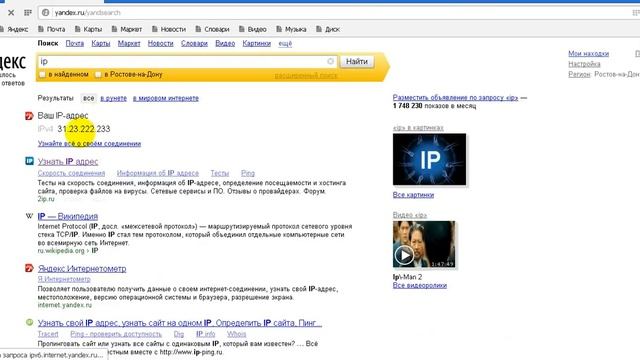640x360 pixels.
Task: Open the 'Яндекс Интернетометр' result
Action: (82, 269)
